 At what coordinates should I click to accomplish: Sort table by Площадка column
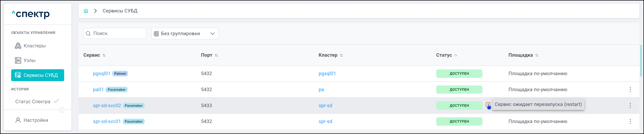[x=536, y=55]
